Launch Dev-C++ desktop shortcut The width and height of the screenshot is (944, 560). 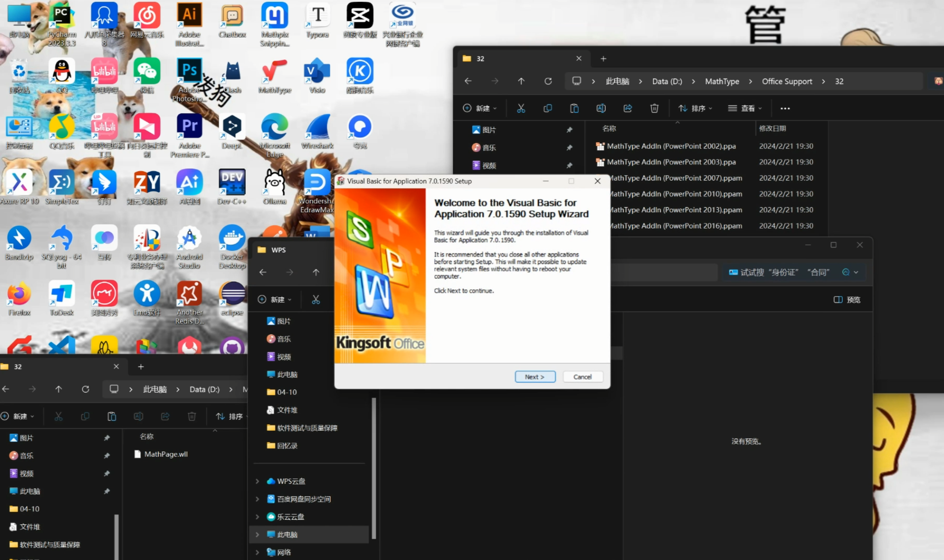232,187
